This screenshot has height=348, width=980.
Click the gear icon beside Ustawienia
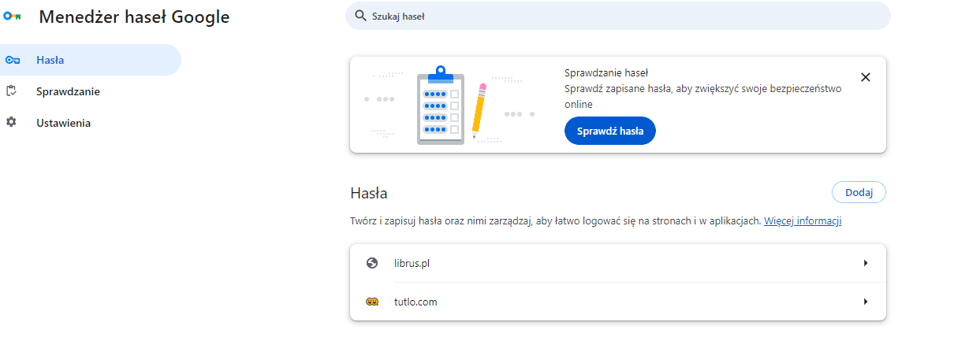11,123
